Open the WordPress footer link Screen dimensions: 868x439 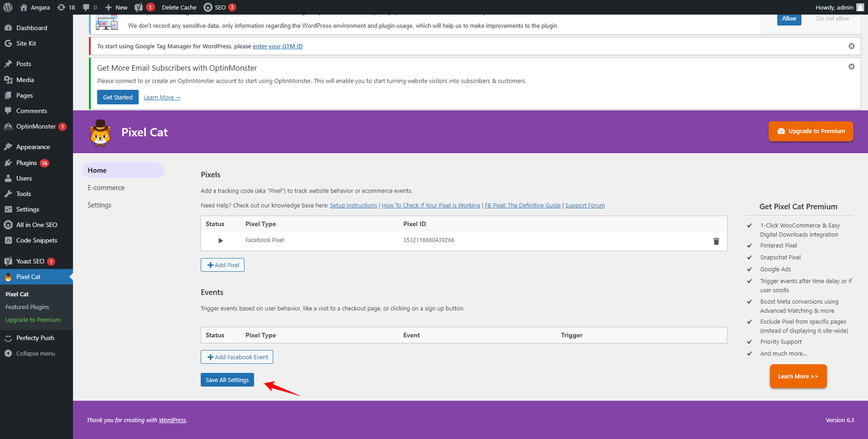pyautogui.click(x=172, y=420)
